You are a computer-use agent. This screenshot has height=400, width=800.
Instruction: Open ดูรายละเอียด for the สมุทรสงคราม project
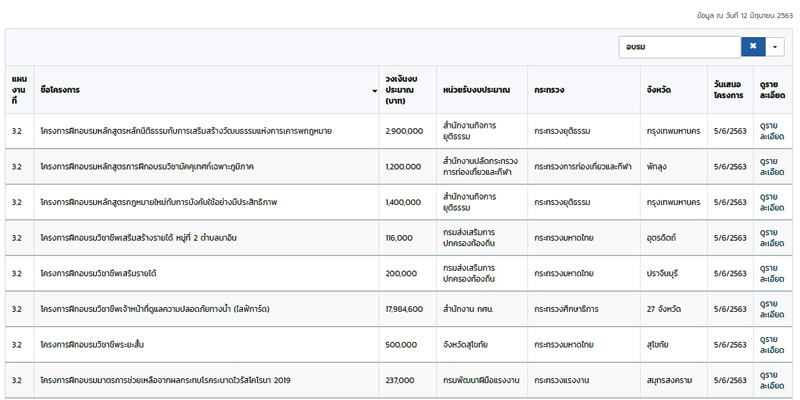point(772,380)
